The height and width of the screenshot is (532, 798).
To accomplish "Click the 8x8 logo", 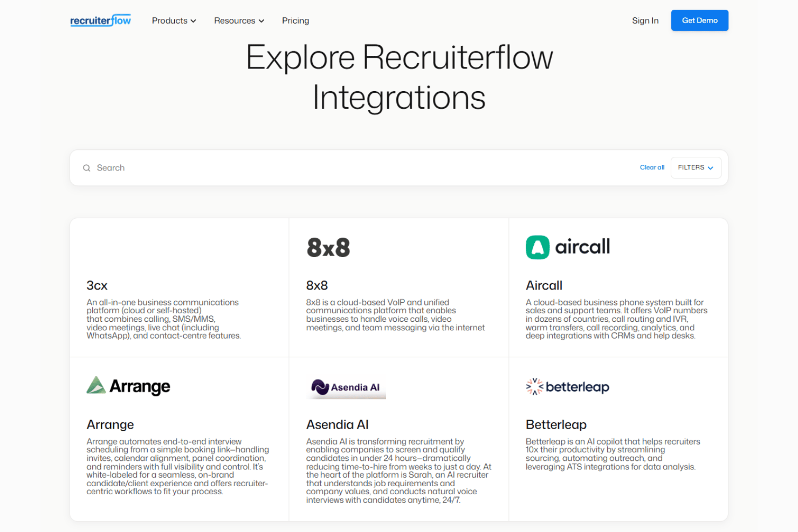I will [x=328, y=248].
